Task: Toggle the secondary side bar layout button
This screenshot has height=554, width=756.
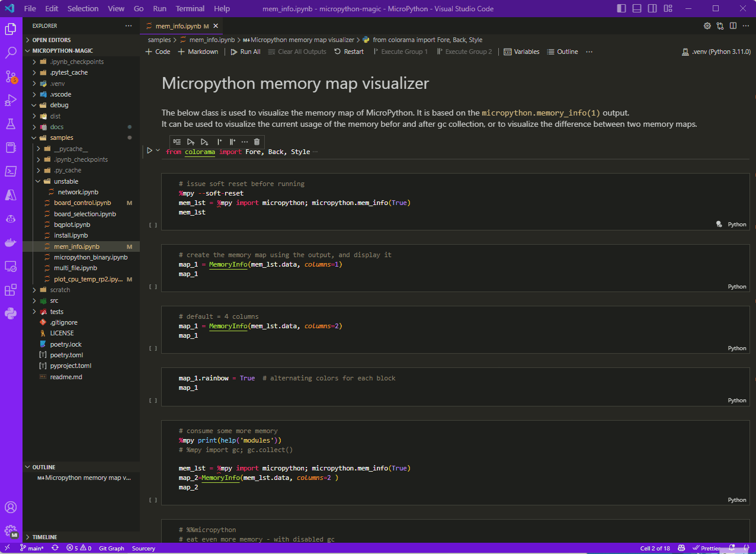Action: coord(652,8)
